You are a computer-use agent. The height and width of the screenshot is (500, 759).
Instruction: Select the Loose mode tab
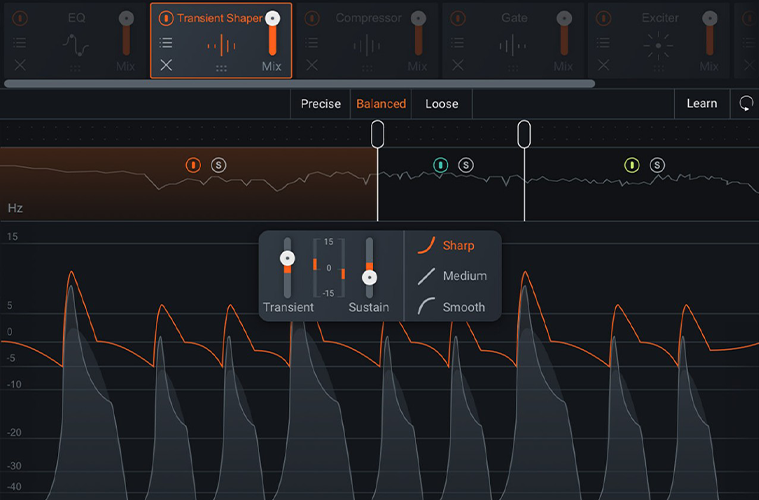point(441,104)
